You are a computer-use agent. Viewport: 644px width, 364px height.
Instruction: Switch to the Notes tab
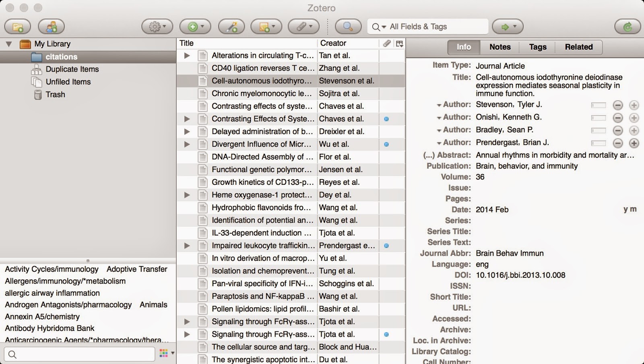(x=500, y=47)
